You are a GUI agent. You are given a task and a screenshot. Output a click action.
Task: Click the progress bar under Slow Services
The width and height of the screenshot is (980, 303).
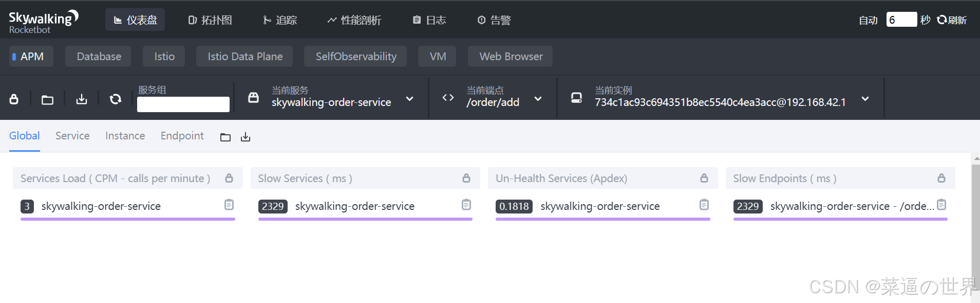coord(365,219)
